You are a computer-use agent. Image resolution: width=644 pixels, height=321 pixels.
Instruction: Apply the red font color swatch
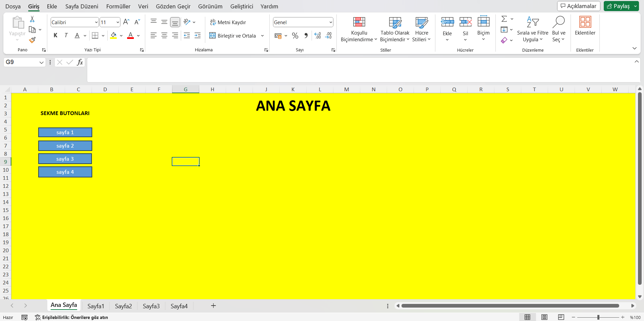coord(130,36)
